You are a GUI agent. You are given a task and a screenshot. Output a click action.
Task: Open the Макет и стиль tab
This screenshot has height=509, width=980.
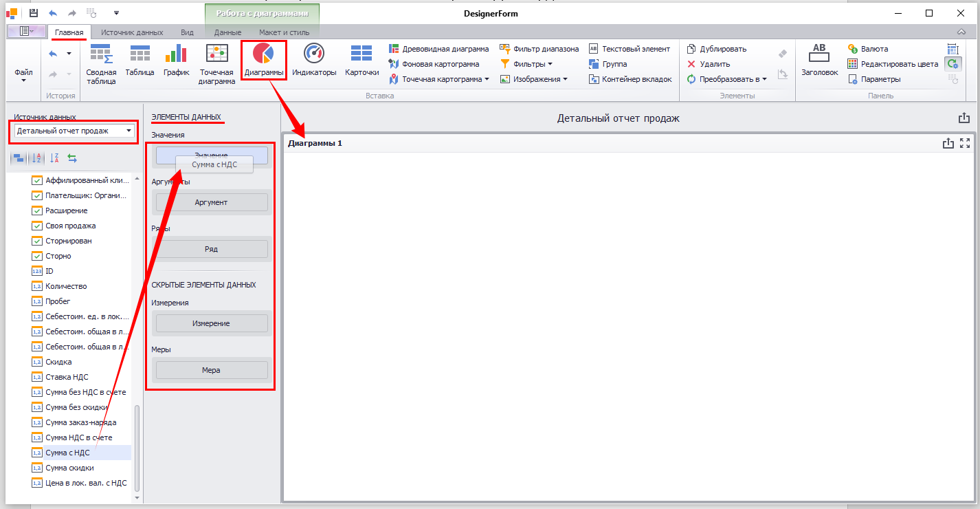(x=284, y=32)
